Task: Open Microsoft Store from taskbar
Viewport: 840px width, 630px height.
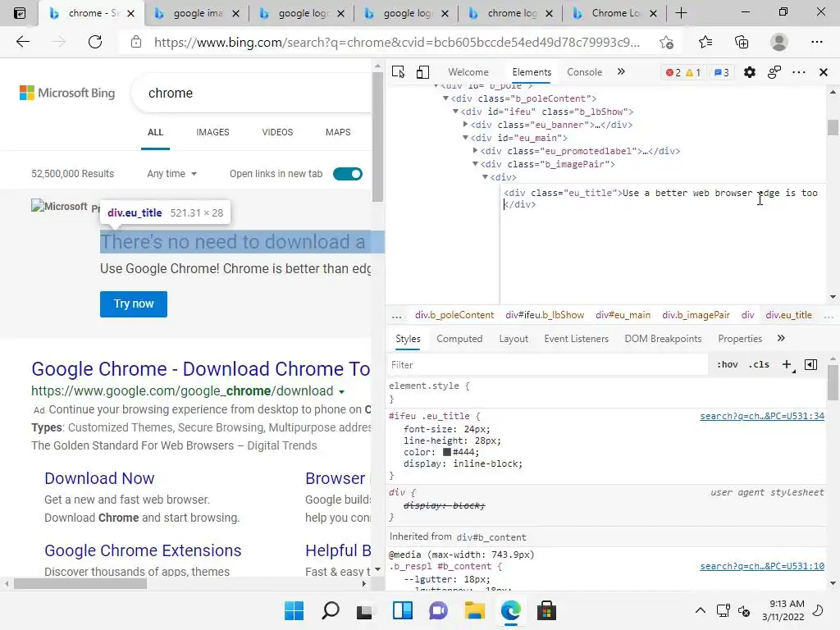Action: tap(546, 610)
